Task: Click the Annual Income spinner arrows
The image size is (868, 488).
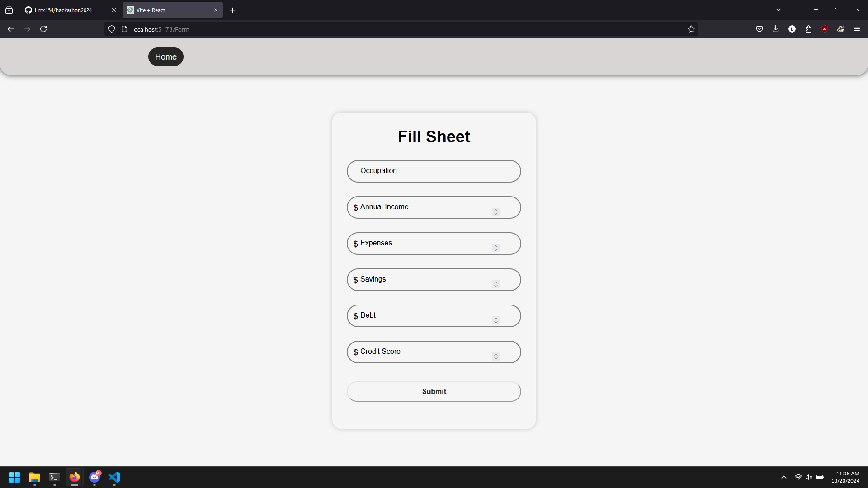Action: click(496, 212)
